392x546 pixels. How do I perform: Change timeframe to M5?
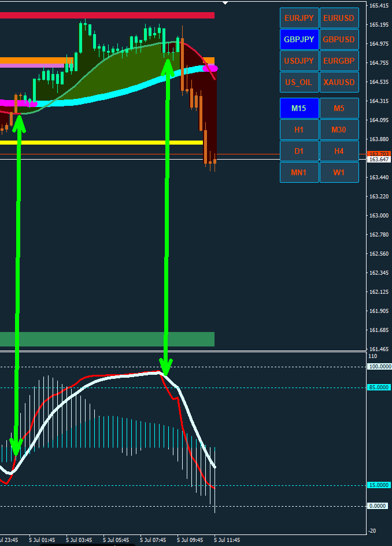coord(339,108)
